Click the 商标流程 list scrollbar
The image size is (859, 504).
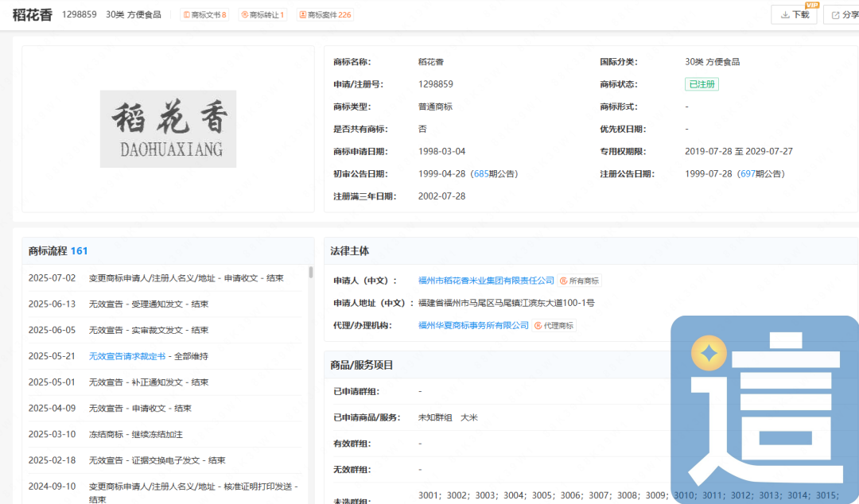point(311,272)
